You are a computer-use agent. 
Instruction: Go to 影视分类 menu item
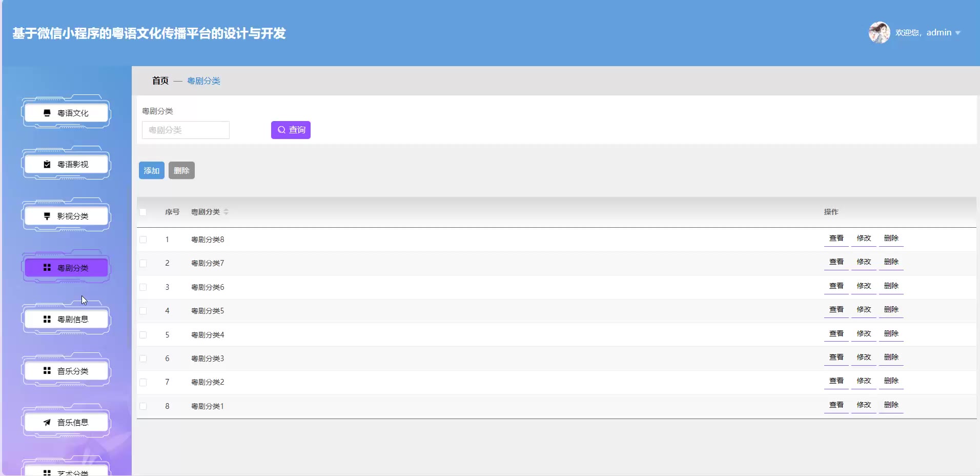(x=66, y=216)
